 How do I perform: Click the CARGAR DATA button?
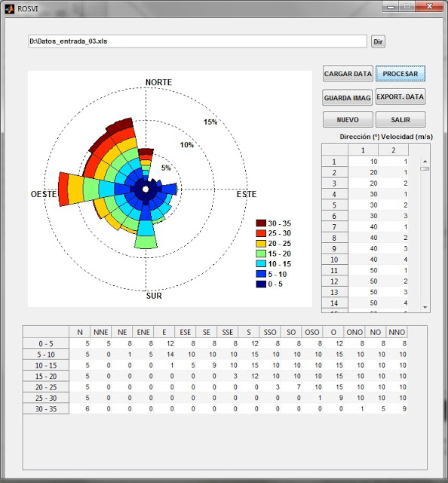coord(348,74)
